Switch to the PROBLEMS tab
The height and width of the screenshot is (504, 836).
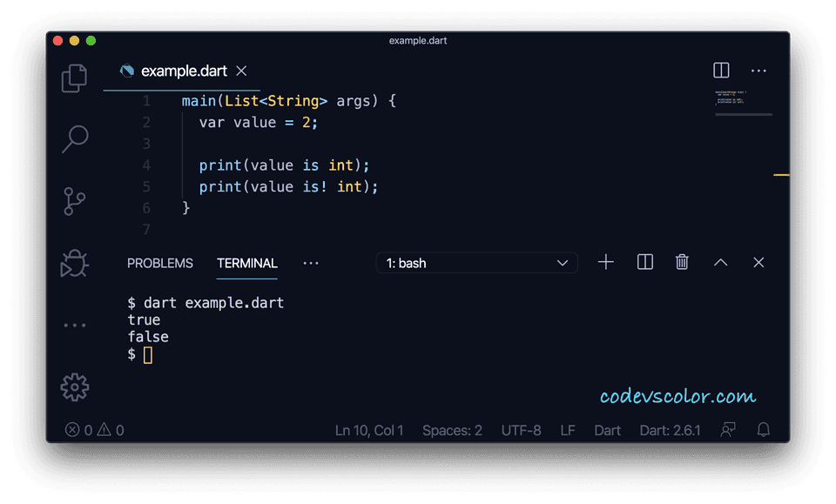click(x=160, y=263)
